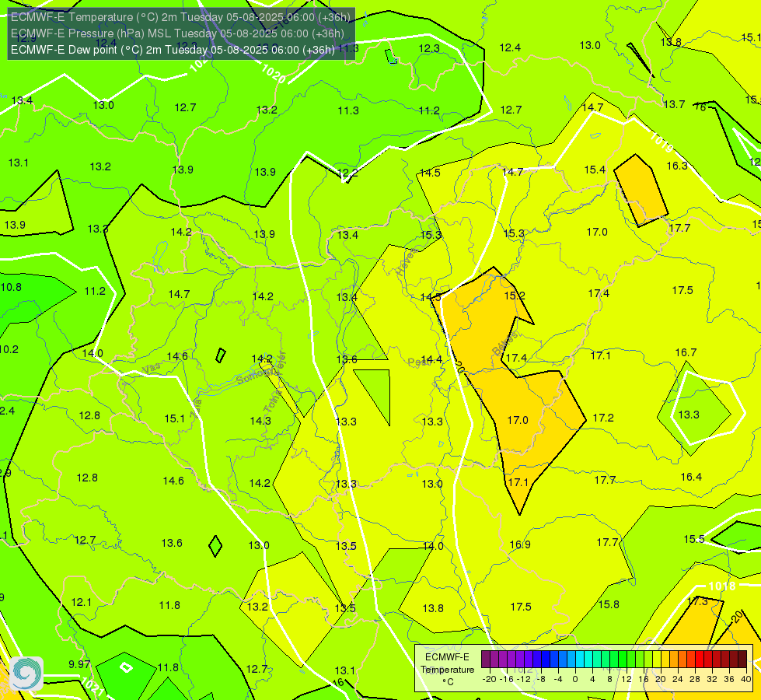Click the dew point value 14.4
The height and width of the screenshot is (700, 761).
pos(431,359)
